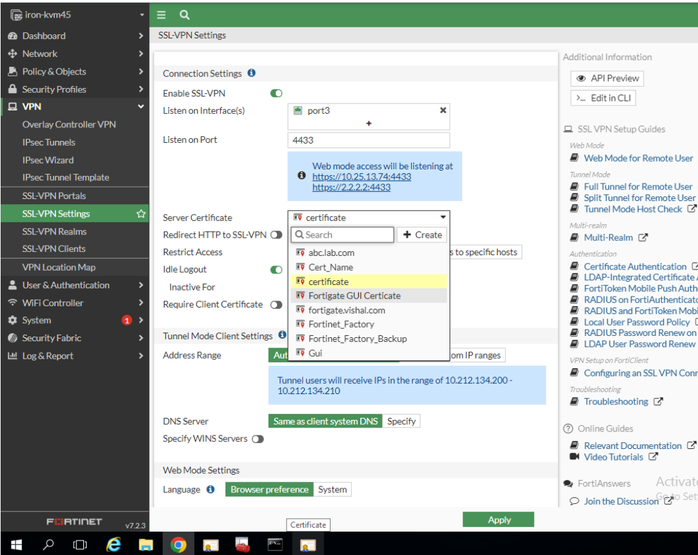
Task: Click the search magnifier icon in header
Action: 184,15
